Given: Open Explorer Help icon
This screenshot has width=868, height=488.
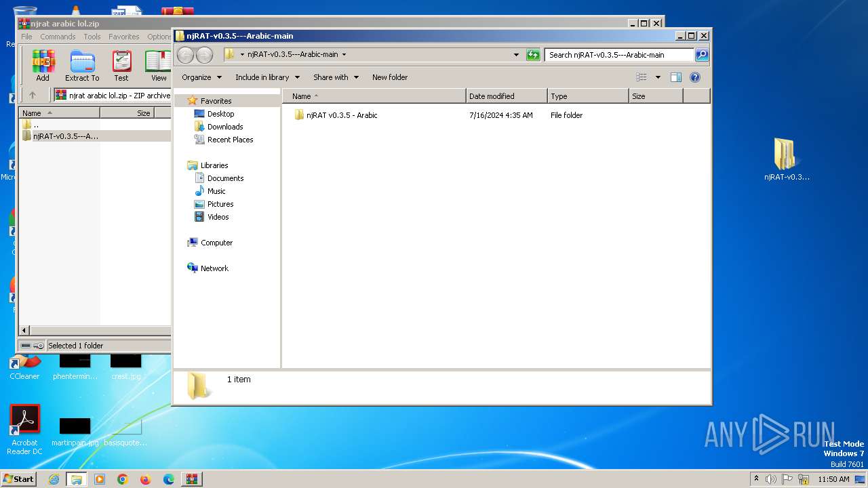Looking at the screenshot, I should point(694,77).
